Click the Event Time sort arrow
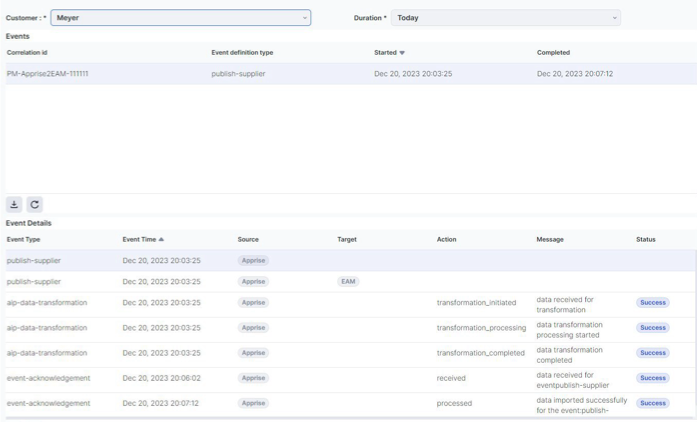 (x=162, y=240)
